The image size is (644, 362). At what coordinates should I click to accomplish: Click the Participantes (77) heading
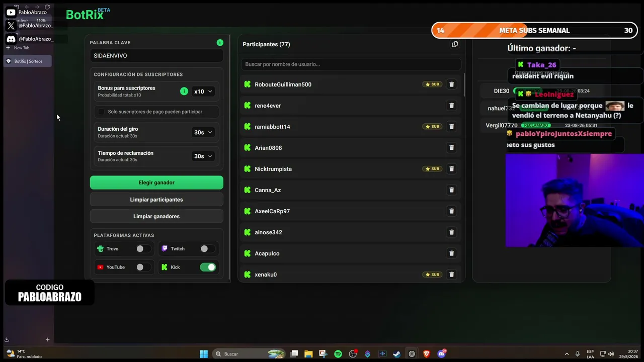click(266, 44)
